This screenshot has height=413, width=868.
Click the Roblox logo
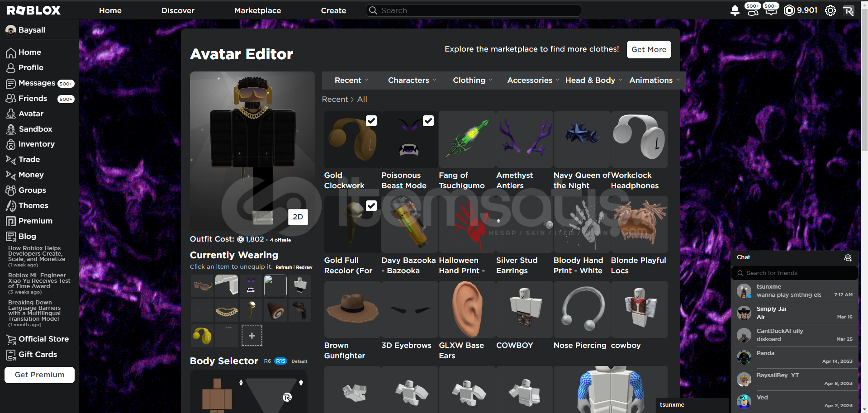(x=34, y=10)
